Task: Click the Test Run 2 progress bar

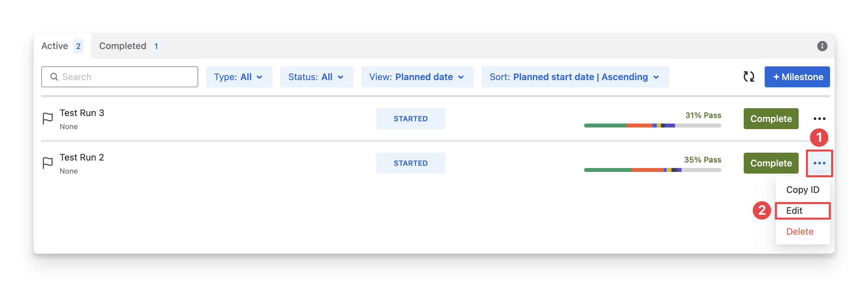Action: (x=652, y=170)
